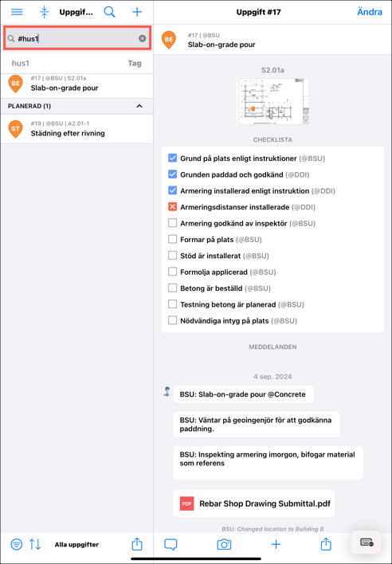Tap the collapse/merge arrows icon

(x=44, y=12)
